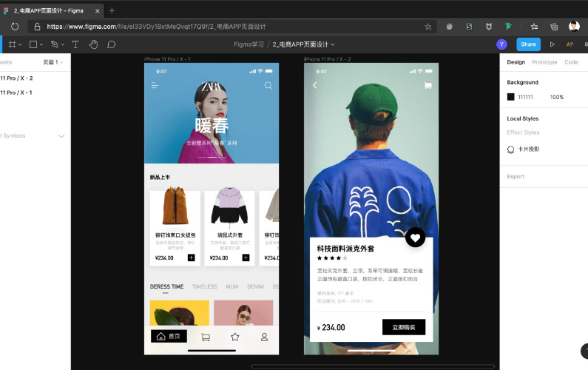Click the 袋鼠式外套 jacket product image
This screenshot has width=588, height=370.
click(229, 206)
